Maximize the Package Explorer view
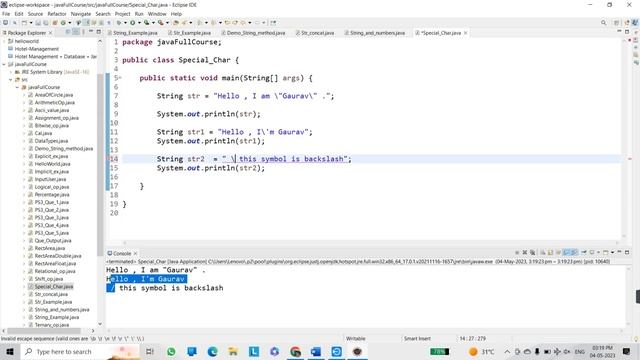Screen dimensions: 640x360 [x=98, y=31]
